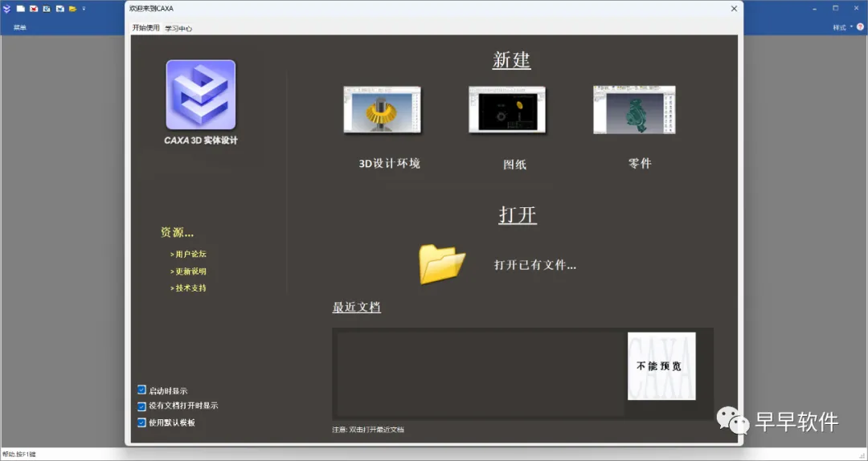Click the 不能预览 preview box

[x=661, y=365]
